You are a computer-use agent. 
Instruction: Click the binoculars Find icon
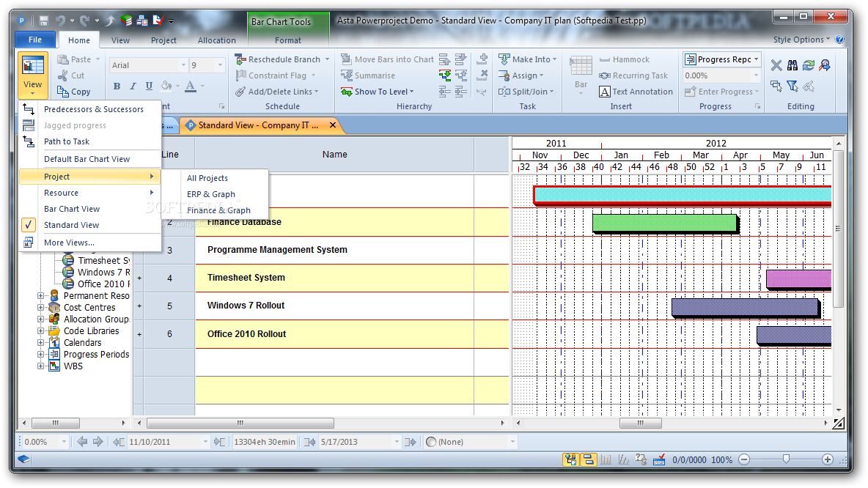[x=792, y=65]
